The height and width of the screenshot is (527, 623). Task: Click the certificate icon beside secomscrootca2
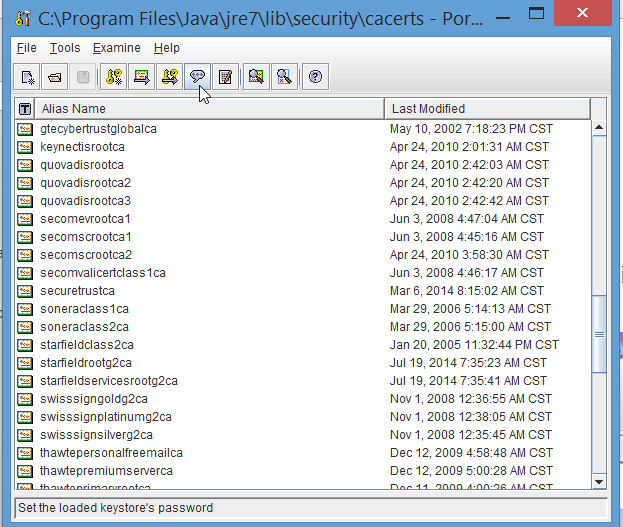click(25, 255)
